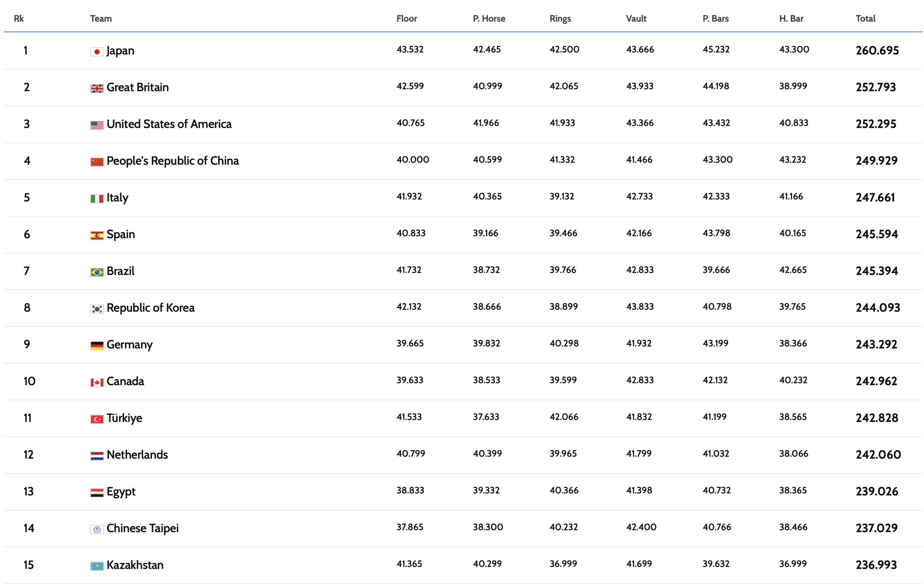Viewport: 924px width, 584px height.
Task: Click Egypt's team name
Action: (121, 492)
